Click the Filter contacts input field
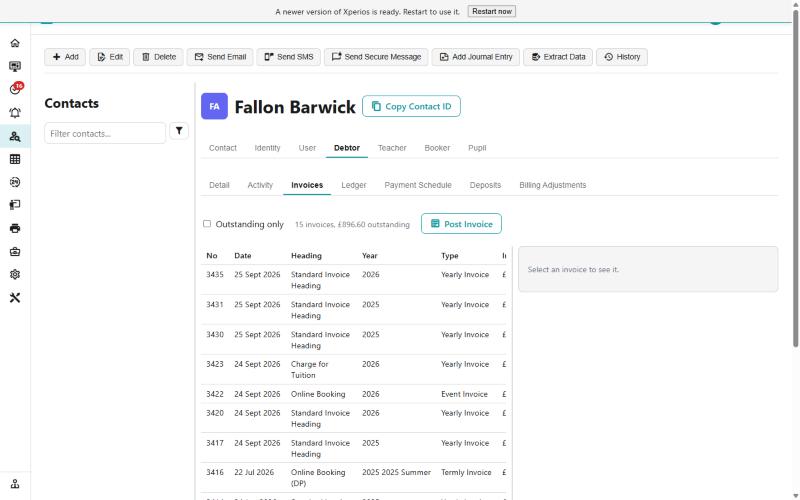The width and height of the screenshot is (800, 500). click(105, 133)
